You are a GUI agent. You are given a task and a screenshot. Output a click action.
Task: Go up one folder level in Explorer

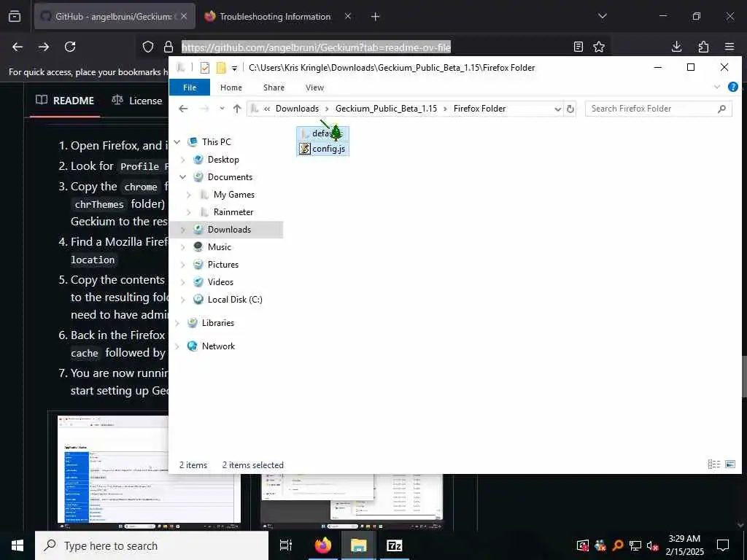pos(237,109)
